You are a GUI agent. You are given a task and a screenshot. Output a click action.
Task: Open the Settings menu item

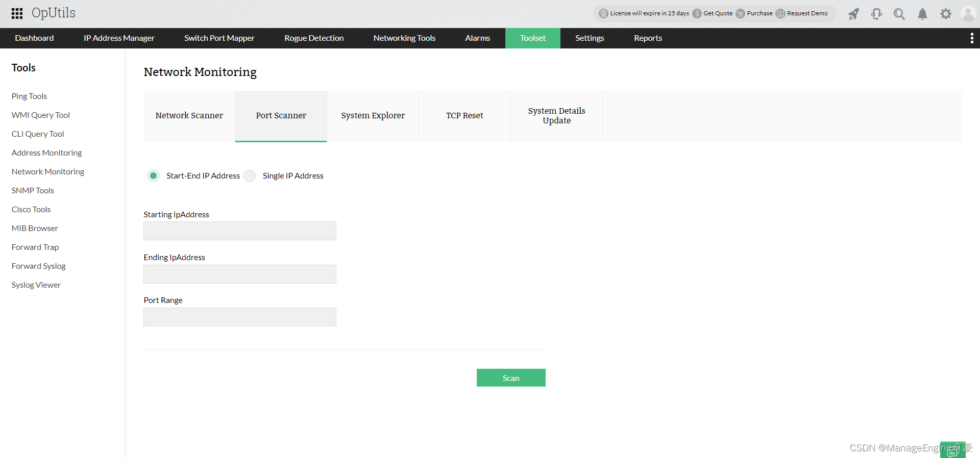[590, 38]
